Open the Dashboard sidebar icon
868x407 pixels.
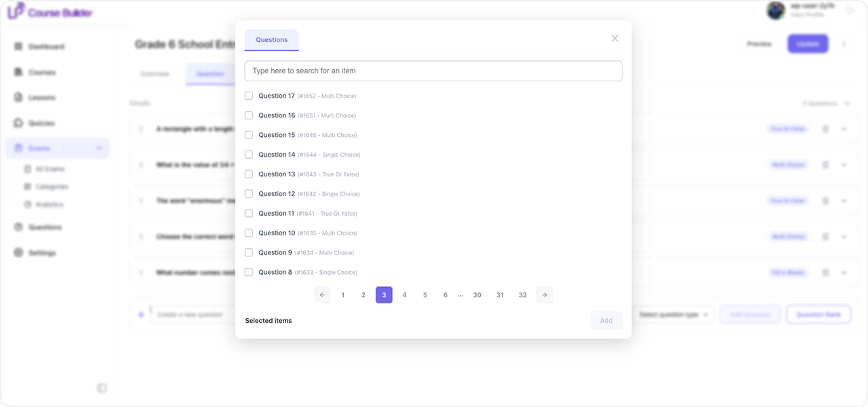19,47
